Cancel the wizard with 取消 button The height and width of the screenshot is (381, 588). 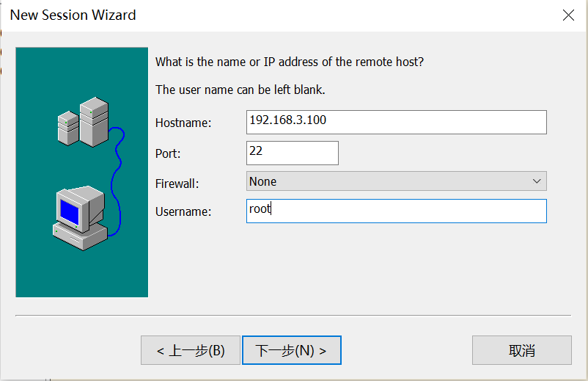521,350
